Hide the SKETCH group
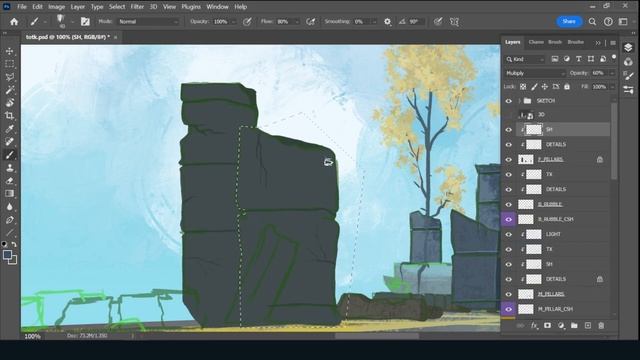The height and width of the screenshot is (360, 640). click(x=509, y=101)
